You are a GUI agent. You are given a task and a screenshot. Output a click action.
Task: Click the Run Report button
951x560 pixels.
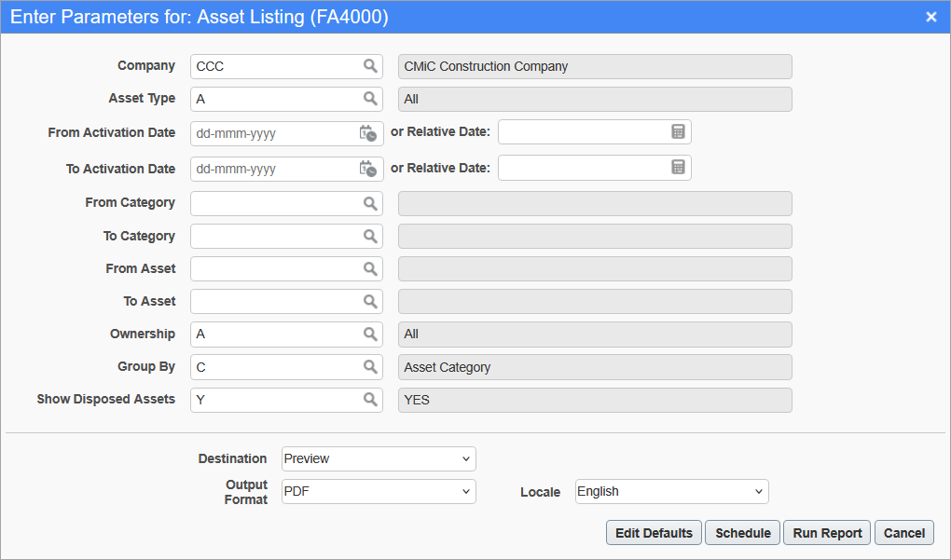tap(827, 533)
